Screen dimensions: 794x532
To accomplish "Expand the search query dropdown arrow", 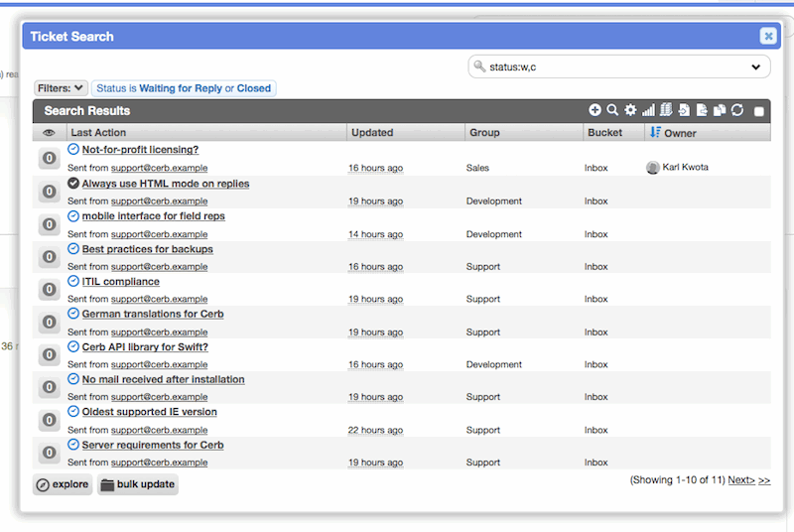I will (756, 66).
